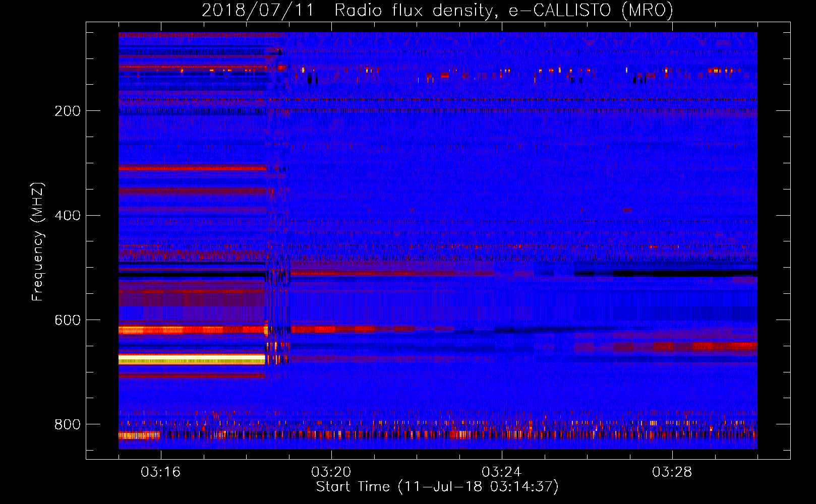Screen dimensions: 816x504
Task: Click the bright yellow-white band near 670 MHz
Action: 192,359
